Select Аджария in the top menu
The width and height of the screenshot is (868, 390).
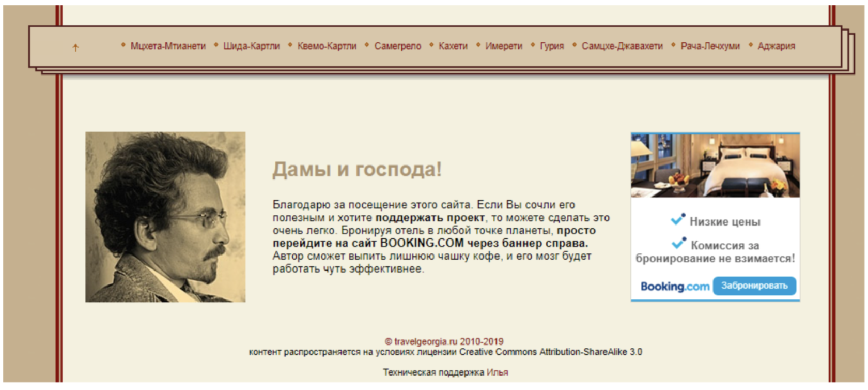click(776, 46)
